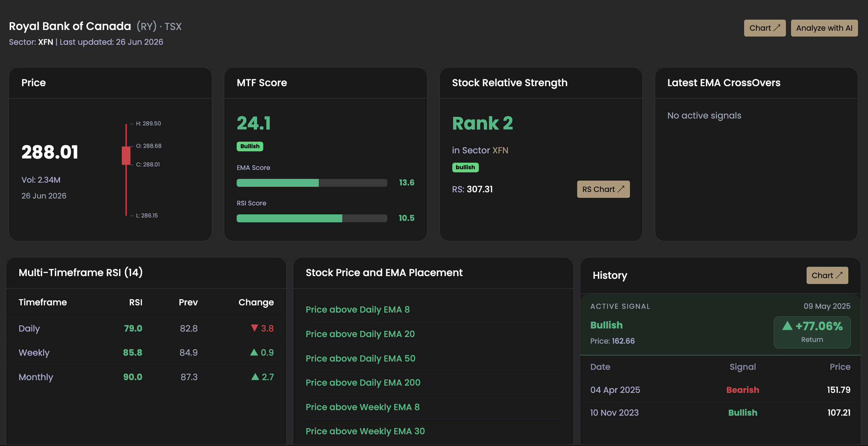Click the red candlestick body in Price card
The height and width of the screenshot is (446, 868).
(x=126, y=155)
